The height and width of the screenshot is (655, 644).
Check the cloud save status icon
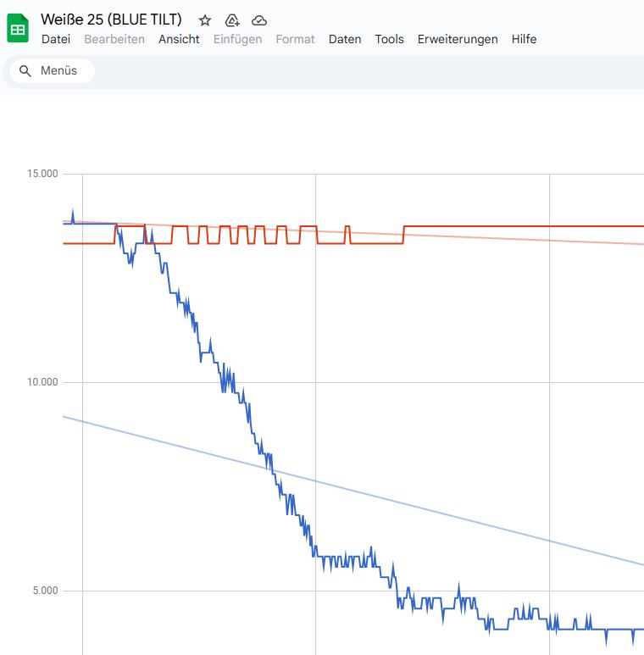[x=259, y=20]
